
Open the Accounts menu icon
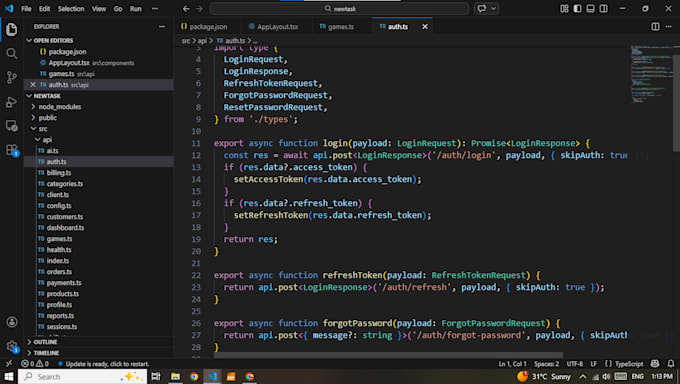click(x=12, y=322)
